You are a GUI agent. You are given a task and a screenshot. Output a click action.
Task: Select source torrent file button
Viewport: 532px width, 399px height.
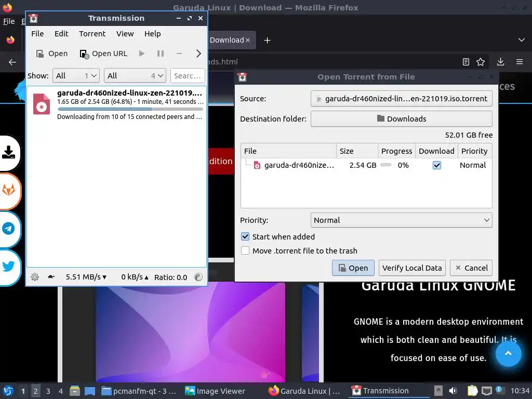point(402,99)
